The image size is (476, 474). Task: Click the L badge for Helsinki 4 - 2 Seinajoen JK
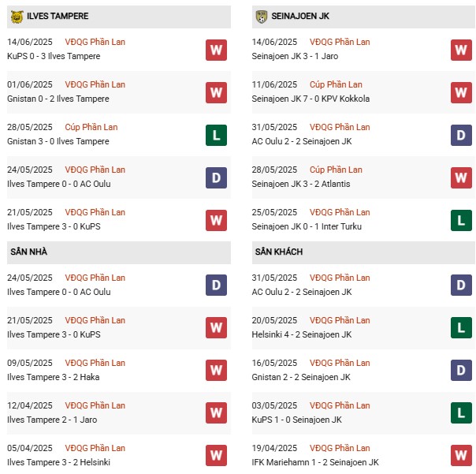click(461, 327)
